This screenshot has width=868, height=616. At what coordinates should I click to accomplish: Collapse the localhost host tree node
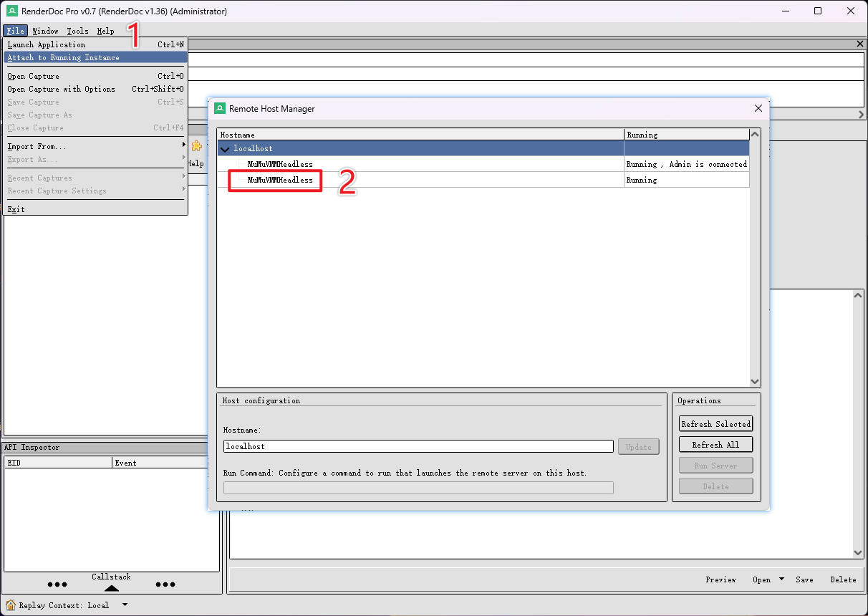point(225,149)
